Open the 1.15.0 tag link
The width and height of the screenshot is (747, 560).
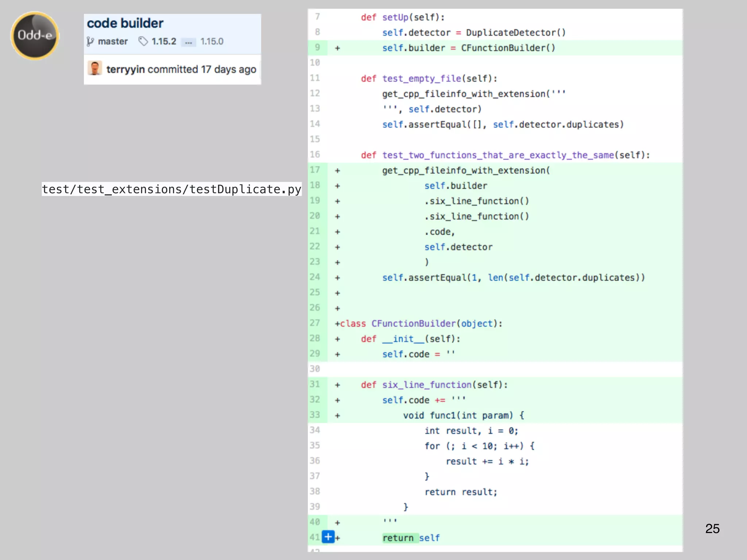click(212, 42)
